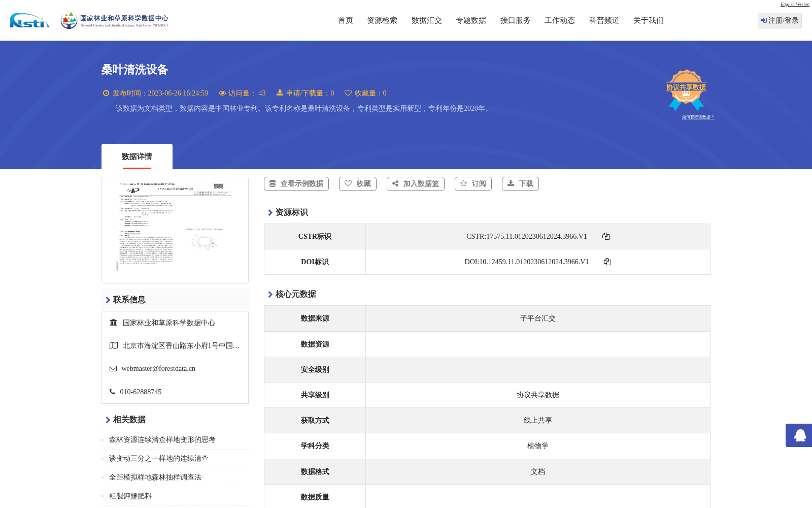Click the clock icon beside 发布时间
812x508 pixels.
tap(106, 93)
